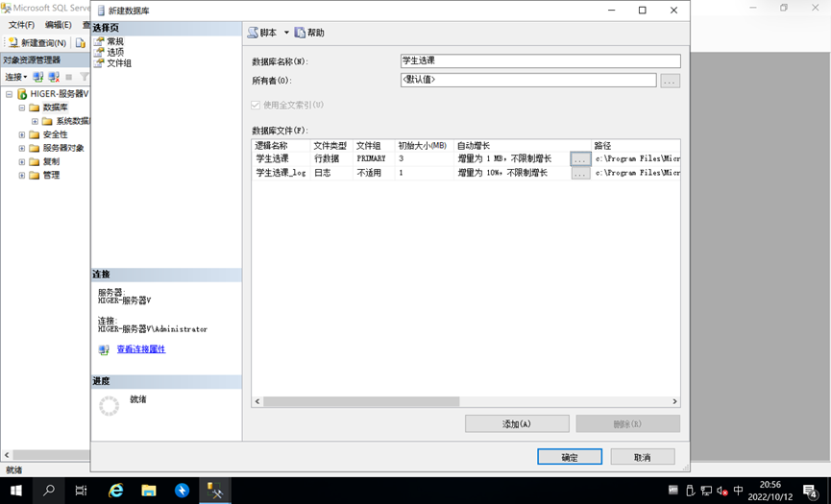
Task: Click the PRIMARY filegroup cell
Action: (x=374, y=158)
